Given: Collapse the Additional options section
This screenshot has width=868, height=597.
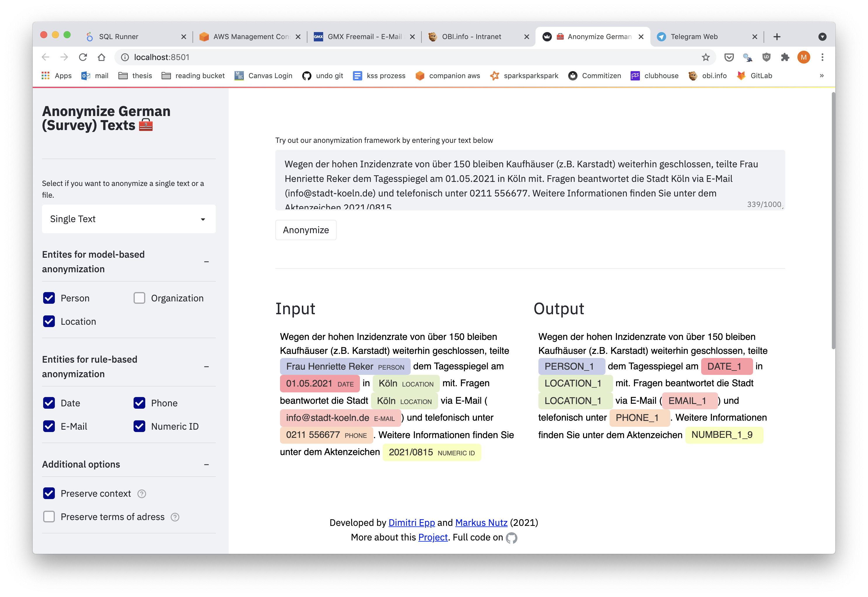Looking at the screenshot, I should pos(206,465).
